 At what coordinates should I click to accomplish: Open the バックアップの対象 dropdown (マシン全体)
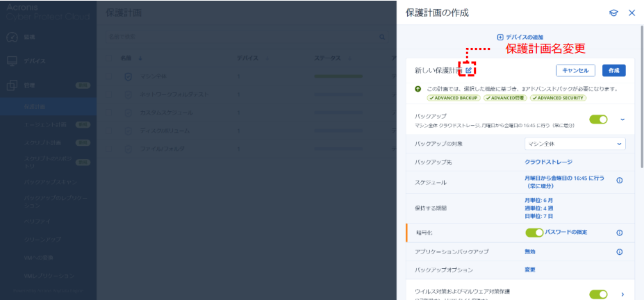click(575, 144)
